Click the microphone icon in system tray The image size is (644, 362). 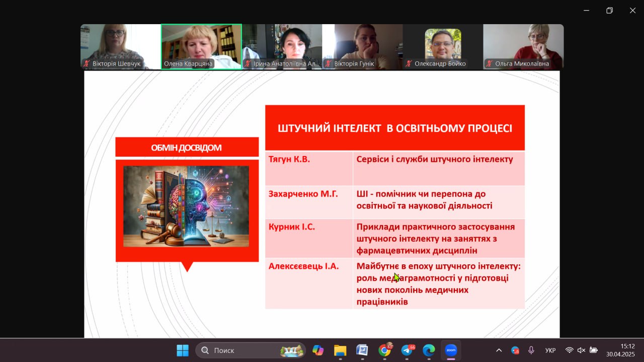click(x=531, y=350)
